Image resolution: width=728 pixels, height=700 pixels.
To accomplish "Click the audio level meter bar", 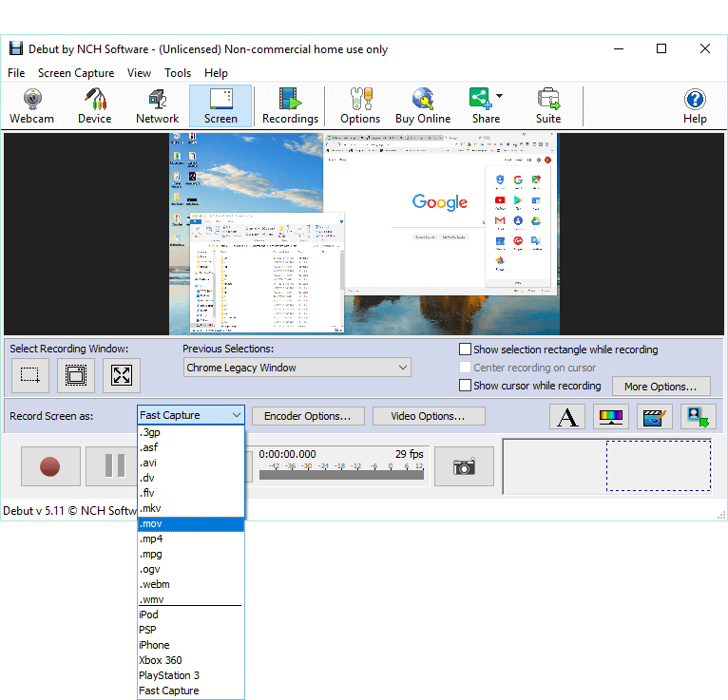I will pos(341,475).
